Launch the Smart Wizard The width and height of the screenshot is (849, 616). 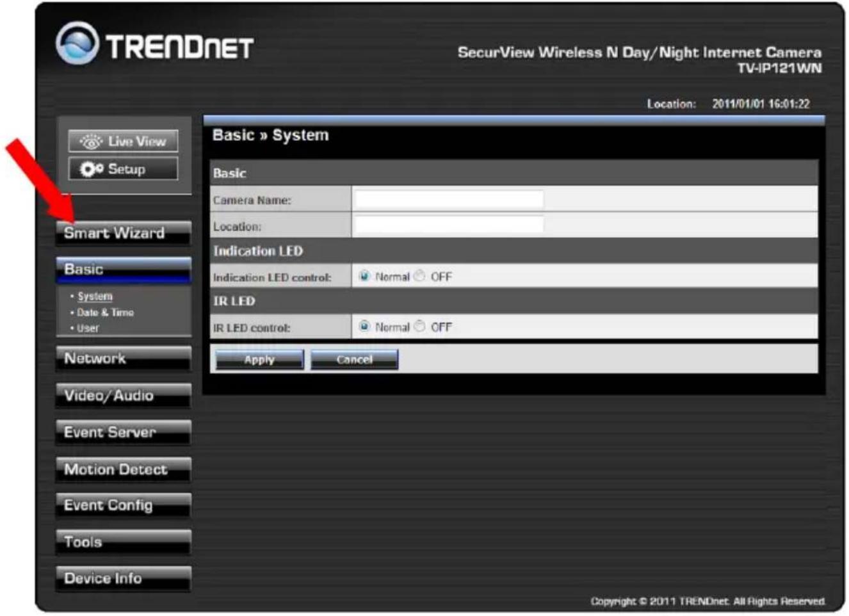point(124,233)
